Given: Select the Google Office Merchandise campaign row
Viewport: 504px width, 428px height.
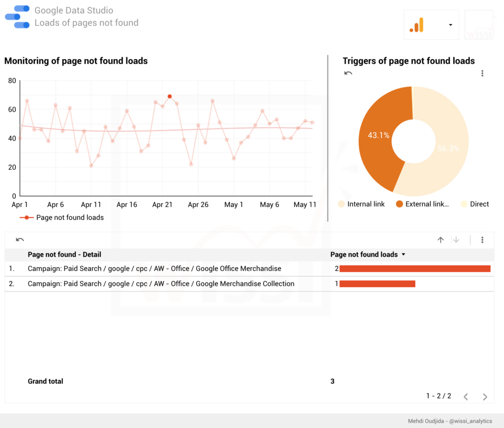Looking at the screenshot, I should coord(249,269).
